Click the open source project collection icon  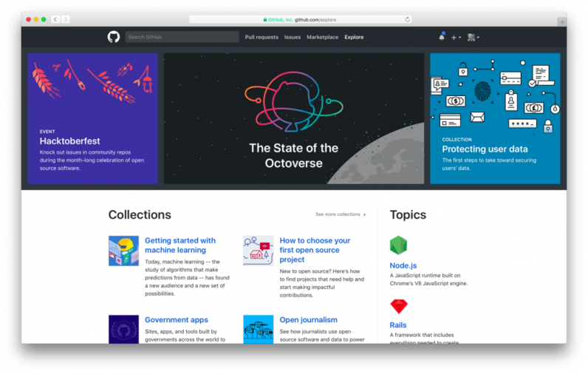258,251
